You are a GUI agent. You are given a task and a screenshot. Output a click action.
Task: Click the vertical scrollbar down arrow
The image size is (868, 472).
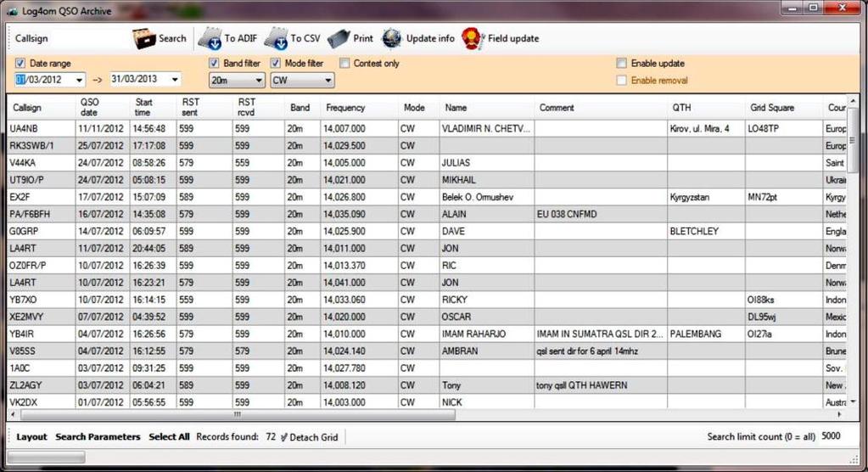(853, 401)
